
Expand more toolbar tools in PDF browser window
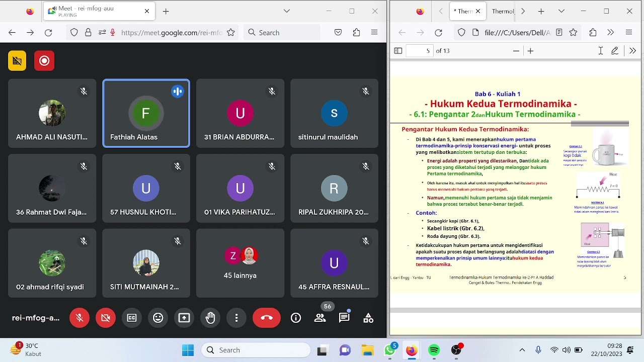610,33
